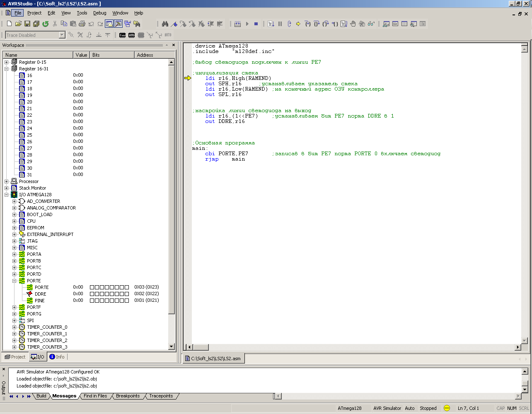Toggle rightmost bit checkbox of PINE
The width and height of the screenshot is (532, 414).
point(127,301)
